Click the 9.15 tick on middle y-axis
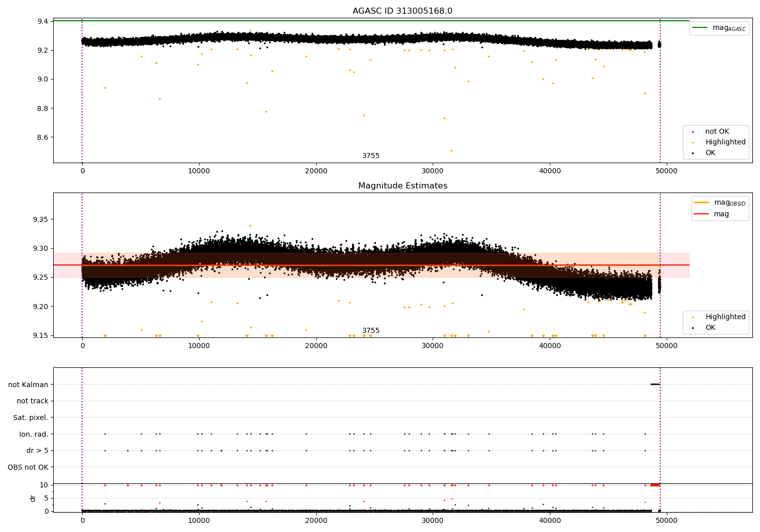The width and height of the screenshot is (760, 532). click(x=41, y=335)
